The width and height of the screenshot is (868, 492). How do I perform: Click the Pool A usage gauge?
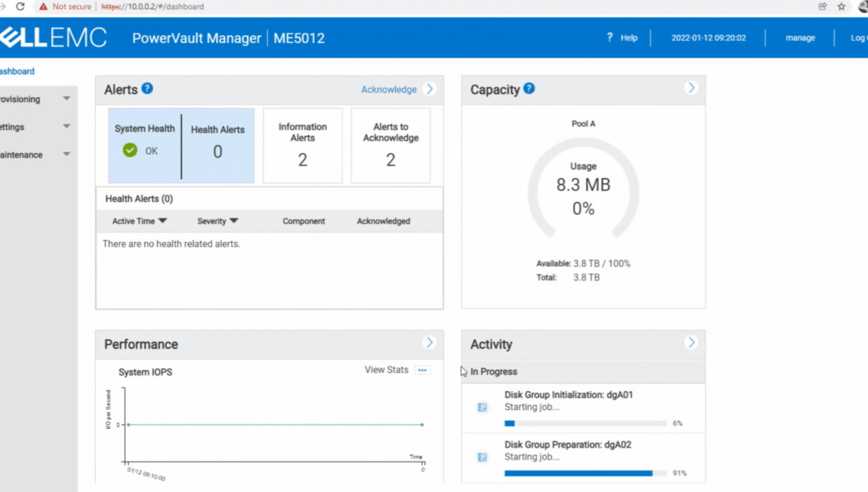pos(583,188)
